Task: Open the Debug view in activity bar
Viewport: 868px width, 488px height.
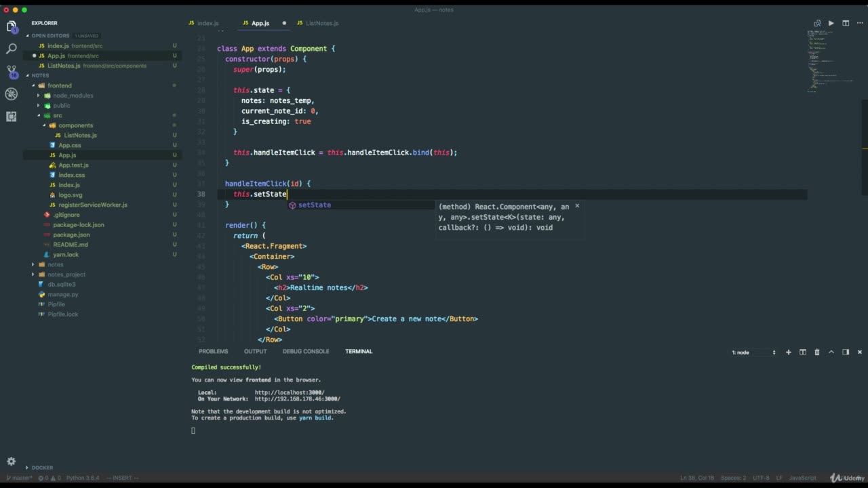Action: coord(12,94)
